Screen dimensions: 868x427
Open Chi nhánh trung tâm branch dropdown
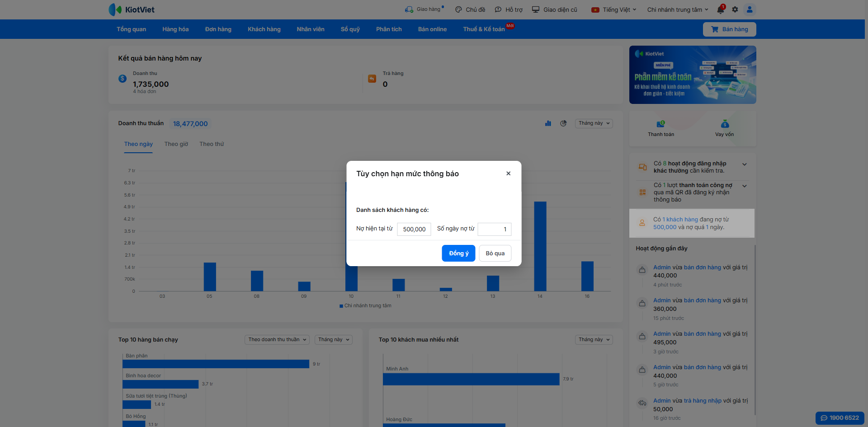[x=678, y=9]
